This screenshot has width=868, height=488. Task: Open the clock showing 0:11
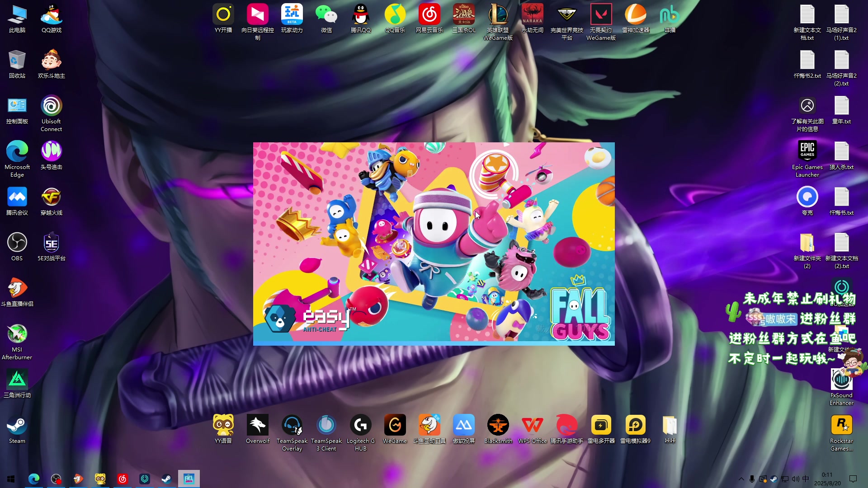point(827,479)
